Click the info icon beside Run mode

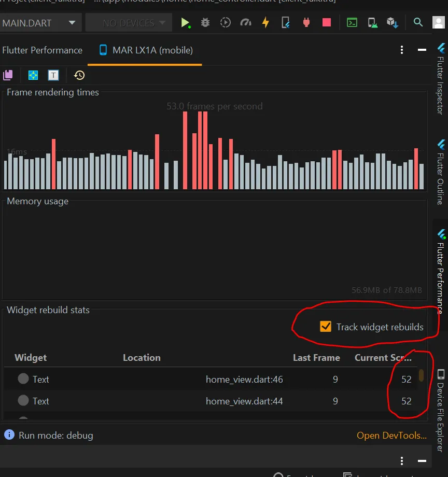point(9,434)
